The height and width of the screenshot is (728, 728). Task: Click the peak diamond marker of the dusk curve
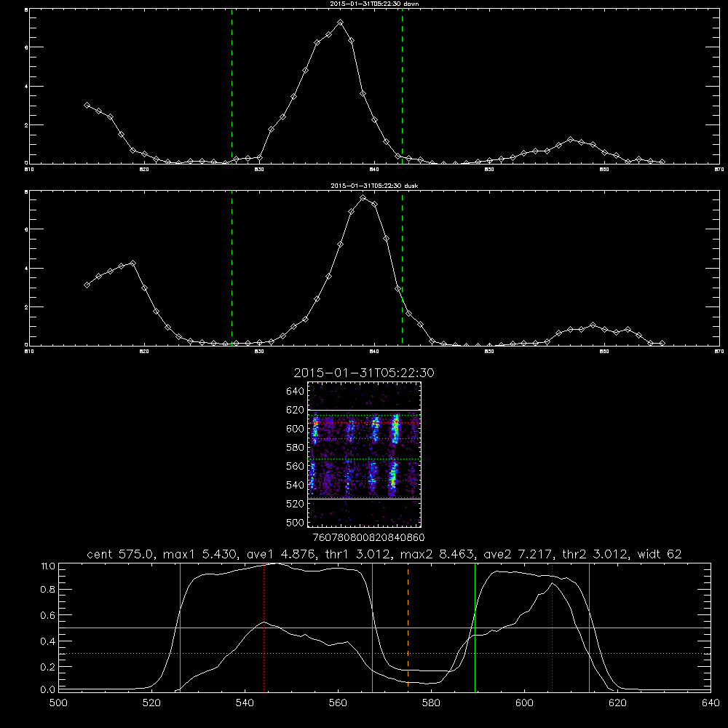(x=363, y=198)
